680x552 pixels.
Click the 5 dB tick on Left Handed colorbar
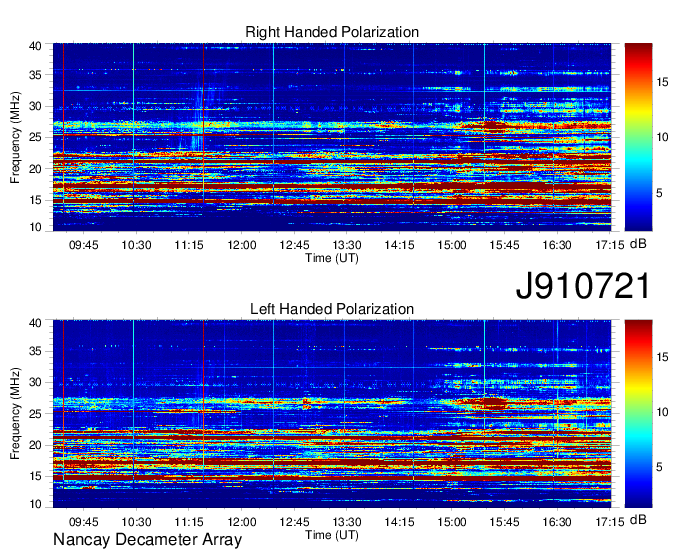click(659, 467)
